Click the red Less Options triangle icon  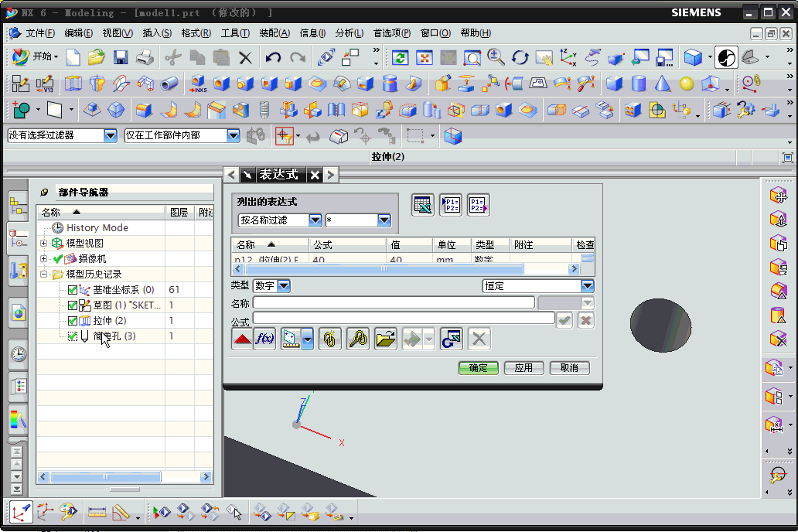point(242,339)
